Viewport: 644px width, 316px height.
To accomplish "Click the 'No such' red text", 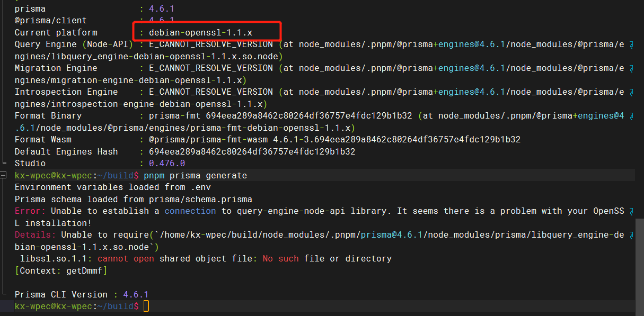I will [280, 258].
